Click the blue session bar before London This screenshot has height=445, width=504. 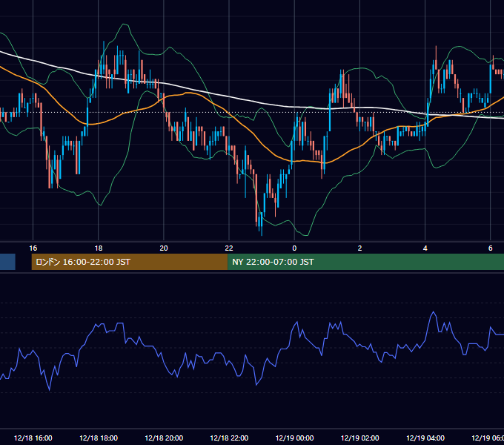[7, 262]
